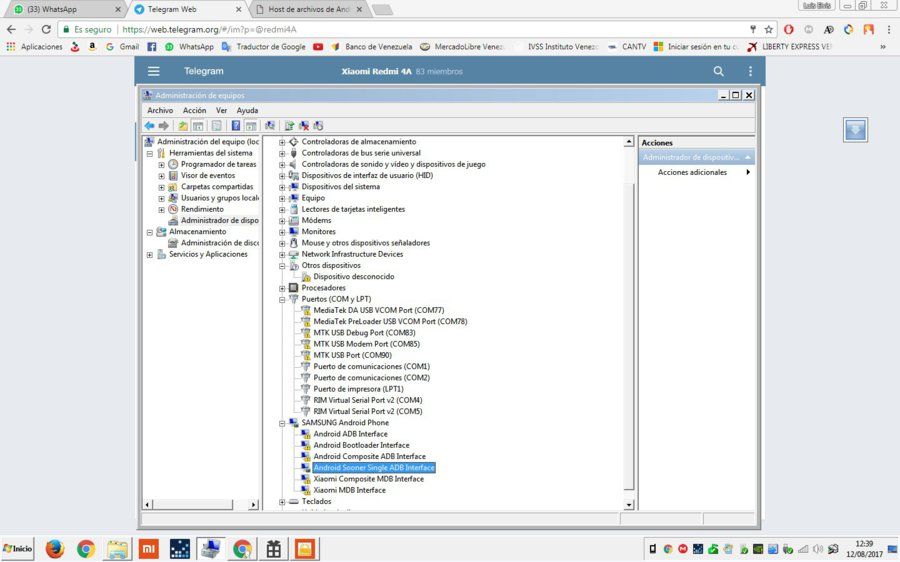Open the Gmail bookmark
This screenshot has height=562, width=900.
(x=123, y=46)
